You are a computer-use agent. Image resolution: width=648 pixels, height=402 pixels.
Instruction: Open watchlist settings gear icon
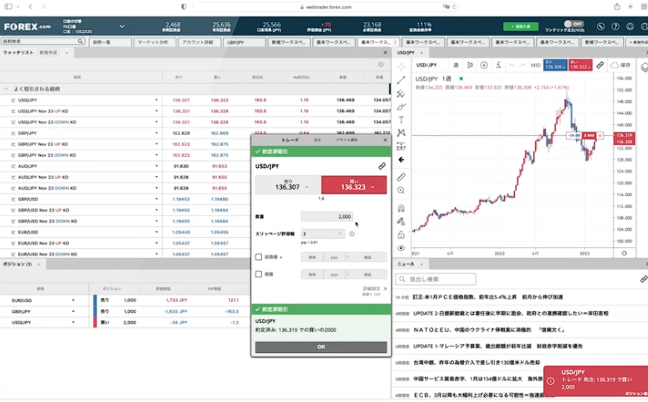(x=381, y=64)
